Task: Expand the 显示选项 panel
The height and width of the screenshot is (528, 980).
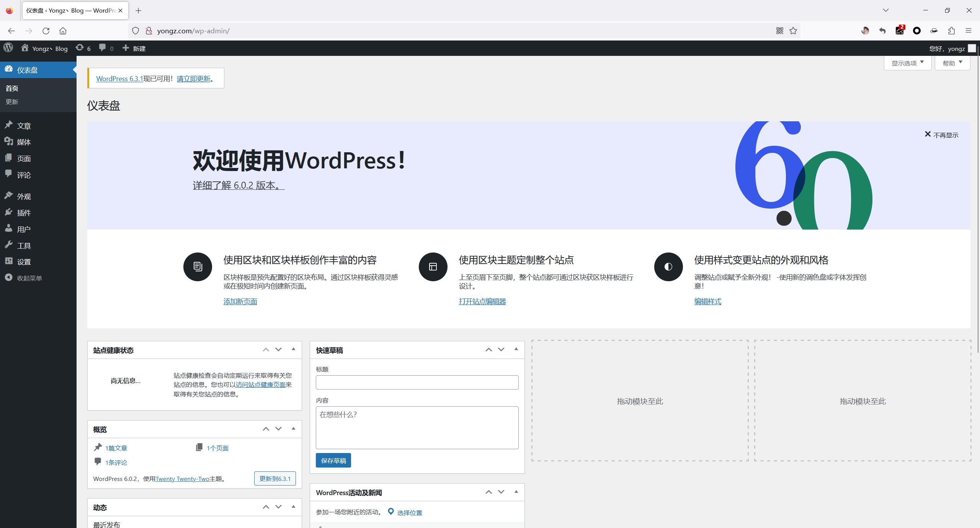Action: [908, 63]
